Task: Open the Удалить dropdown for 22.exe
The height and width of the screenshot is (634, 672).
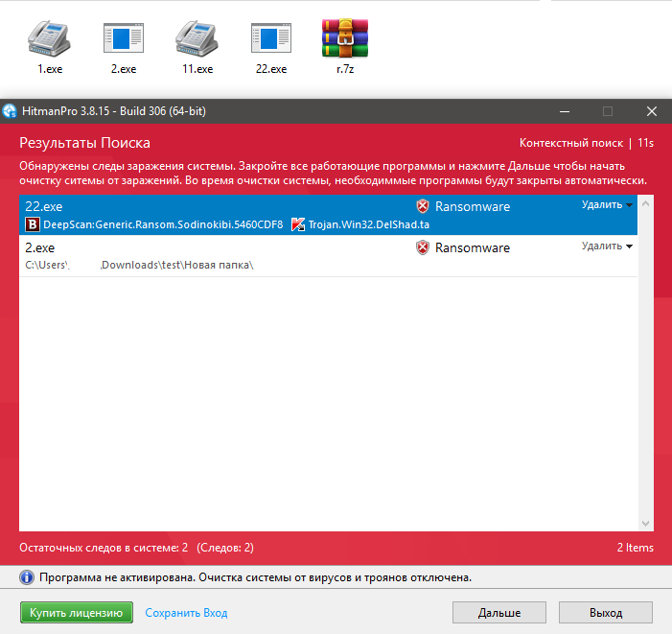Action: pyautogui.click(x=607, y=205)
